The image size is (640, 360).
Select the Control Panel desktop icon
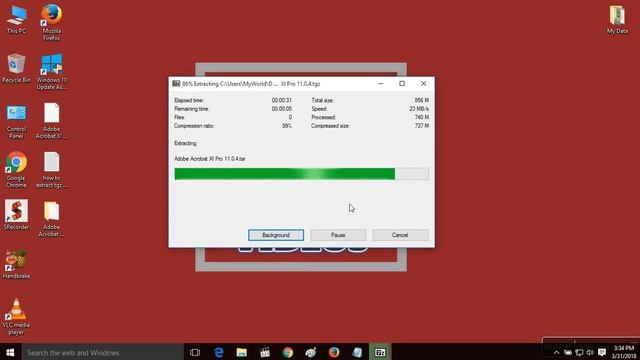point(16,121)
